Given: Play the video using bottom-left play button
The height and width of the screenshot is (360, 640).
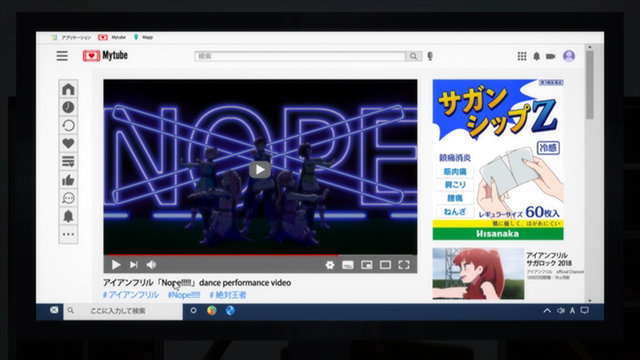Looking at the screenshot, I should click(x=116, y=265).
